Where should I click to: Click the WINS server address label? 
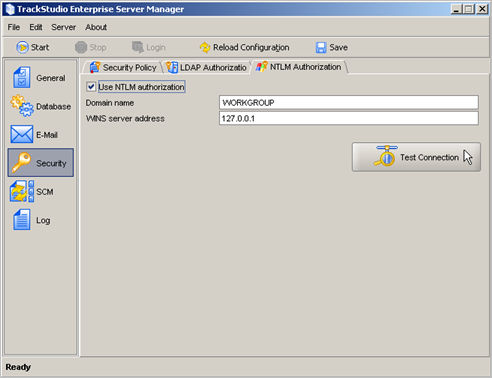point(125,118)
